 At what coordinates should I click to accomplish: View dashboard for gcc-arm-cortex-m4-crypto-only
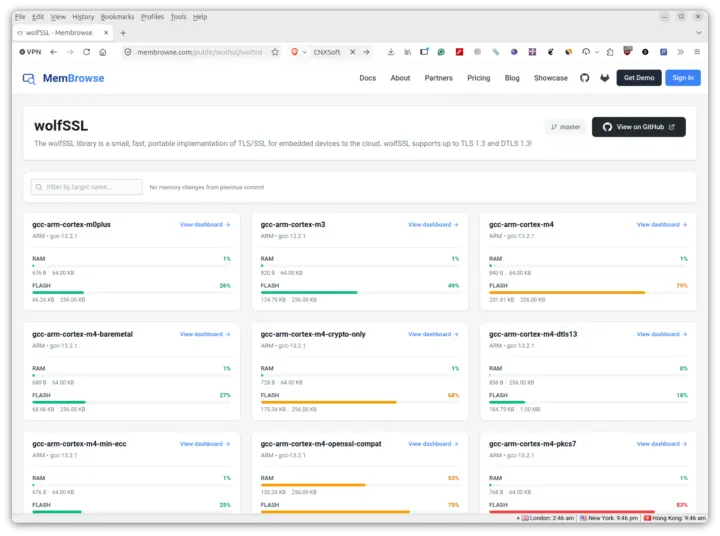pos(433,334)
